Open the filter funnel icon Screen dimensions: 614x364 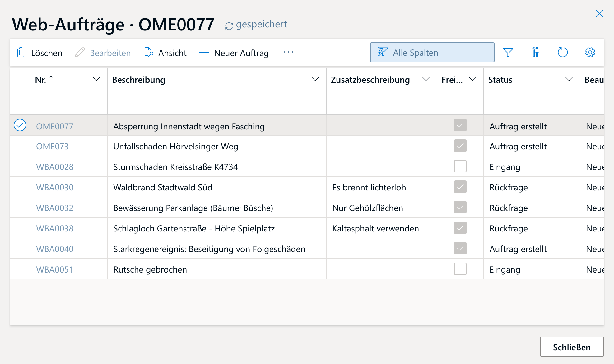(508, 52)
